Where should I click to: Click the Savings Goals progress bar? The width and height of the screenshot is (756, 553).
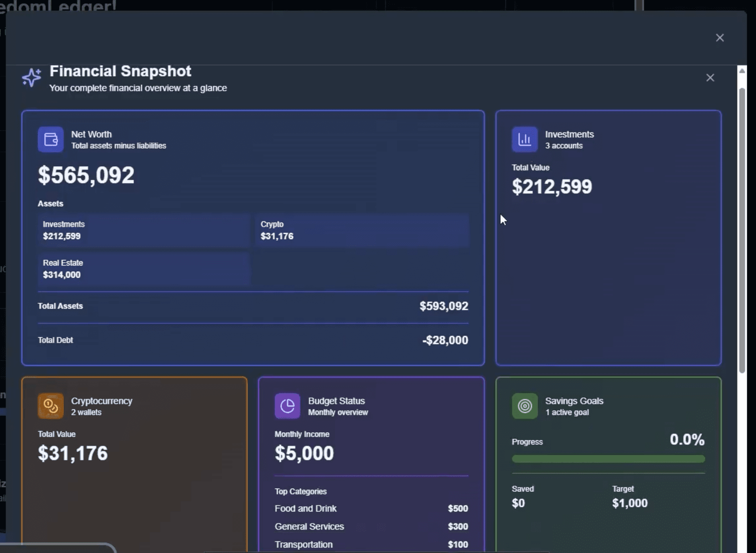point(608,459)
